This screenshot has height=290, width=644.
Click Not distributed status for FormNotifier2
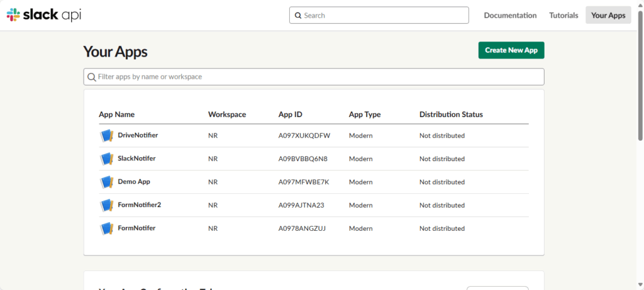pos(442,205)
